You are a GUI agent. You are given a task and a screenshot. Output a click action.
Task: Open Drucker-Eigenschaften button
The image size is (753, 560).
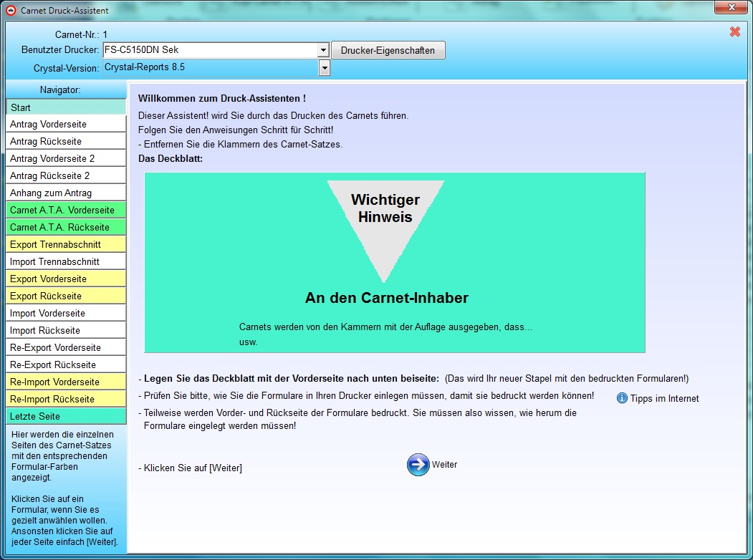click(x=388, y=50)
